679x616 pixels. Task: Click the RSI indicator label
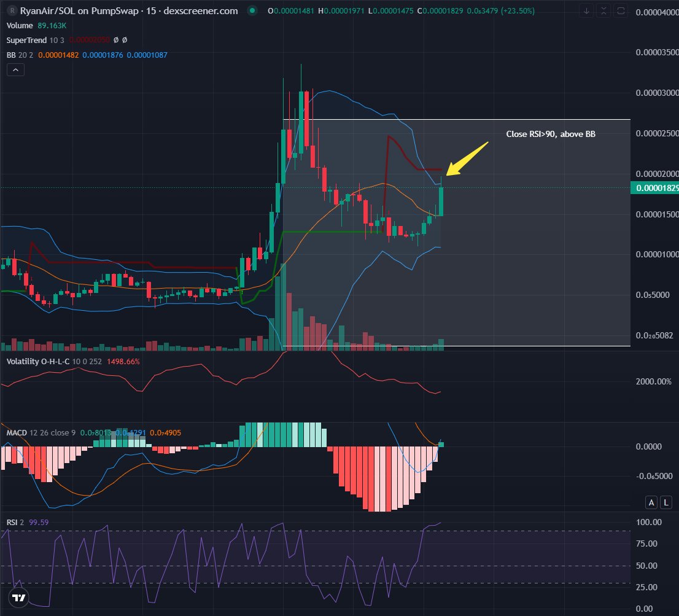11,521
